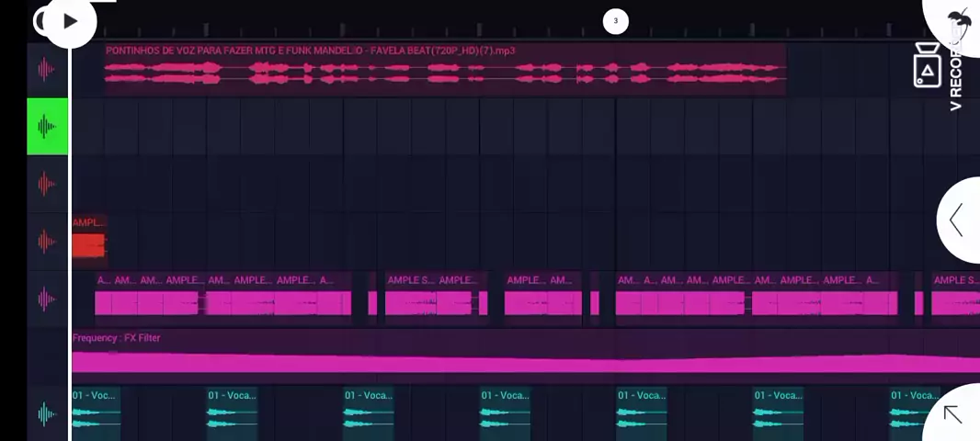Click bar marker 3 on the timeline ruler
The width and height of the screenshot is (980, 441).
pos(615,21)
